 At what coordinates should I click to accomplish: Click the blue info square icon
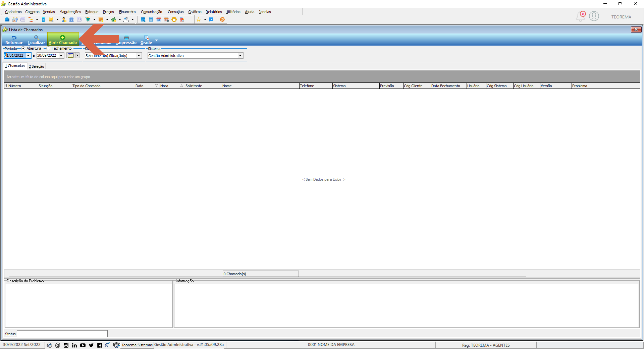211,19
